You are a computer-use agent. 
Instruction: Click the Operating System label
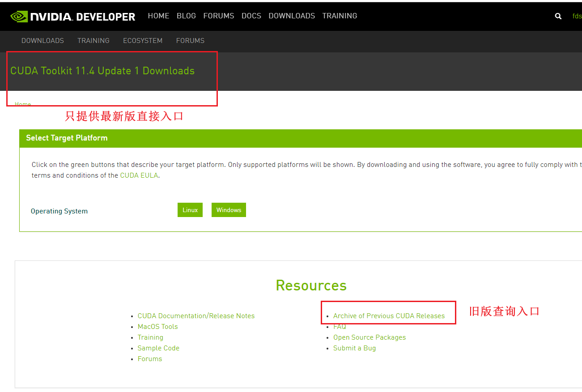[x=59, y=211]
